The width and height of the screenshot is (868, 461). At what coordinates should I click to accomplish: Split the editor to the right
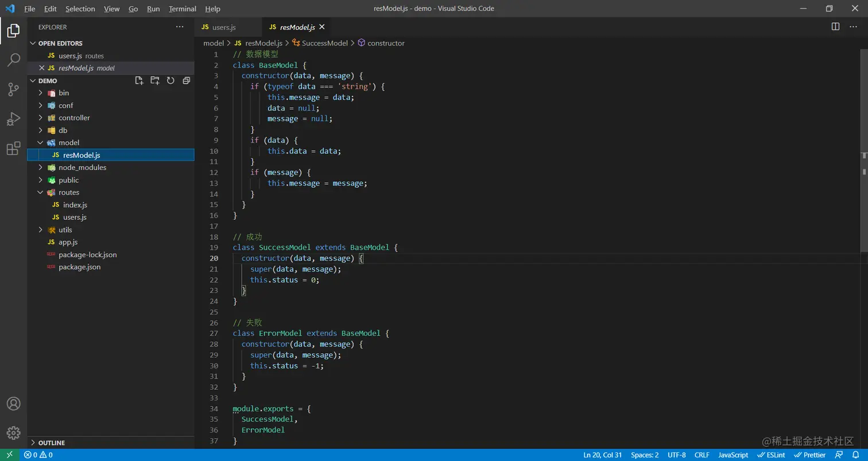(x=835, y=27)
